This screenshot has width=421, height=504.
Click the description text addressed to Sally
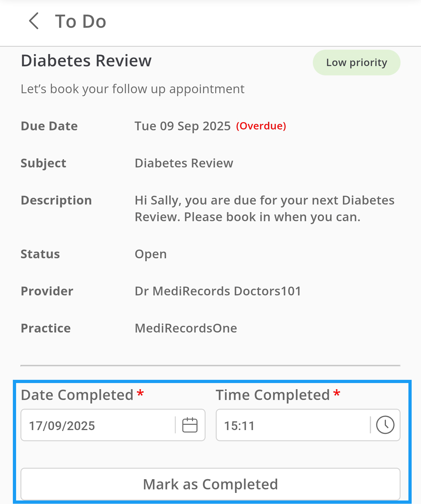pyautogui.click(x=264, y=209)
